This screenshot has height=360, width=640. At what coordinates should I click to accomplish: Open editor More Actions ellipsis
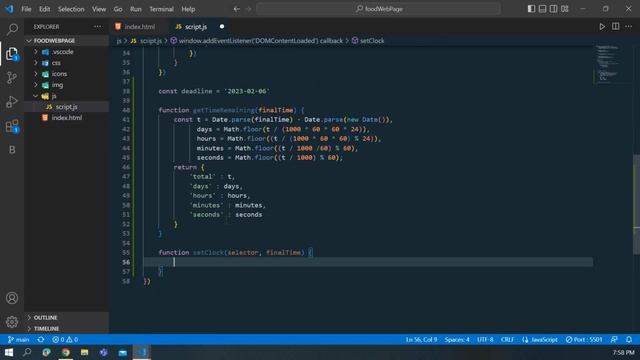point(629,27)
